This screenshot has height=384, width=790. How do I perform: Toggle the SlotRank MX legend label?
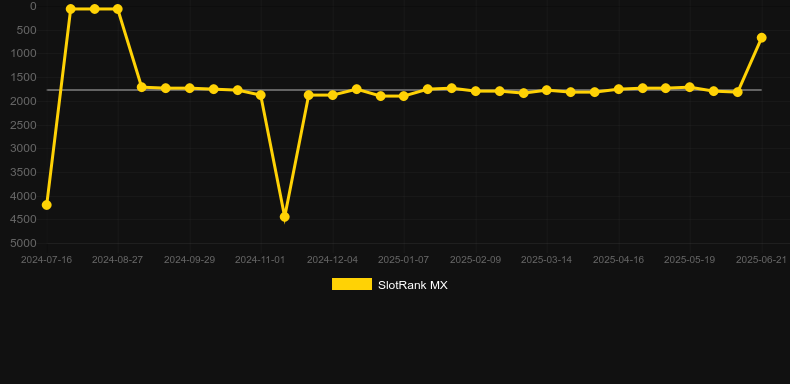(413, 285)
